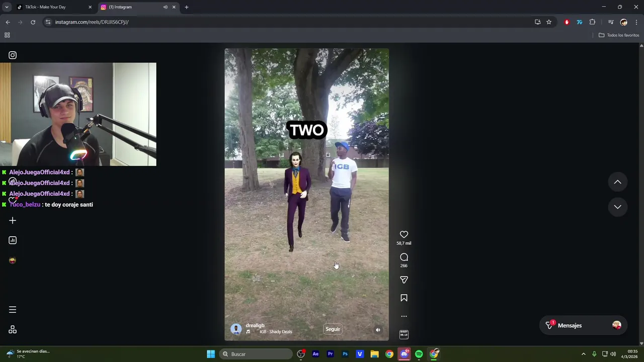Open Discord from the taskbar
Screen dimensions: 644x362
coord(404,354)
